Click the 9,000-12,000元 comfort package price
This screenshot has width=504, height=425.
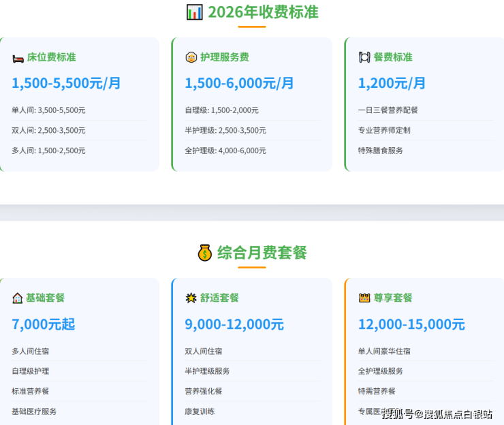tap(234, 324)
